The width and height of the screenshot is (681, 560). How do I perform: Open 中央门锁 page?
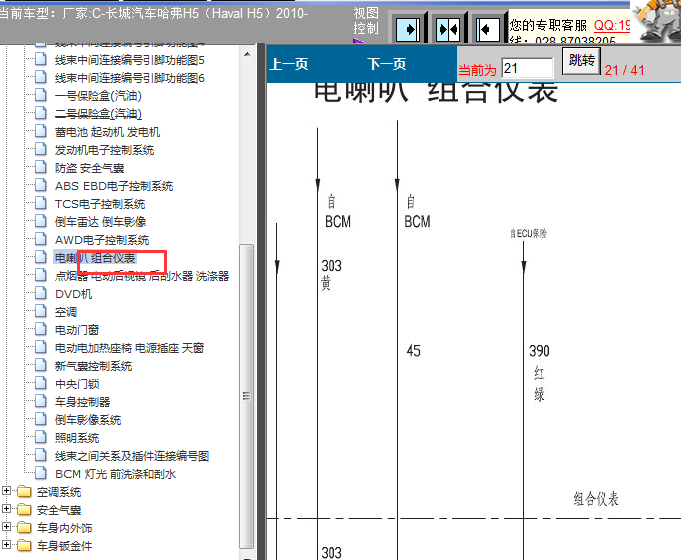pos(76,384)
